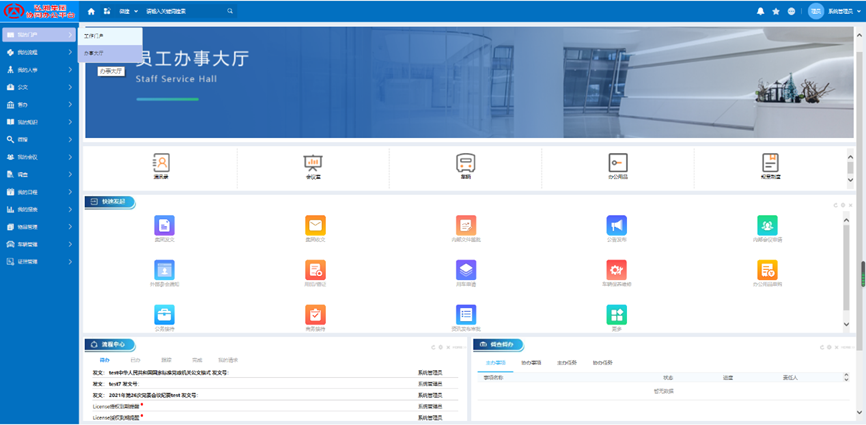This screenshot has width=866, height=425.
Task: Select 工作门户 in the submenu
Action: pyautogui.click(x=110, y=36)
